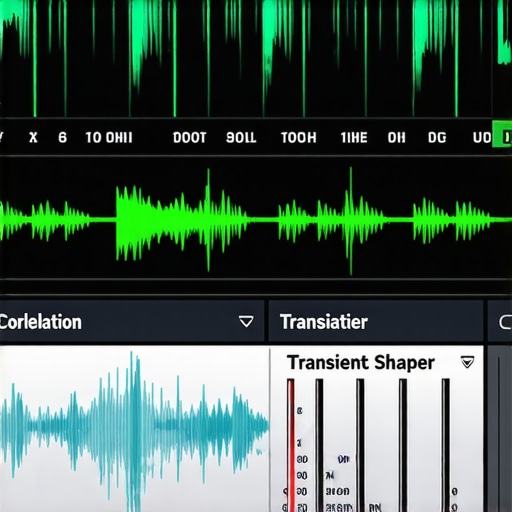Click the rightmost black vertical bar in Transient Shaper
The image size is (512, 512).
point(446,445)
